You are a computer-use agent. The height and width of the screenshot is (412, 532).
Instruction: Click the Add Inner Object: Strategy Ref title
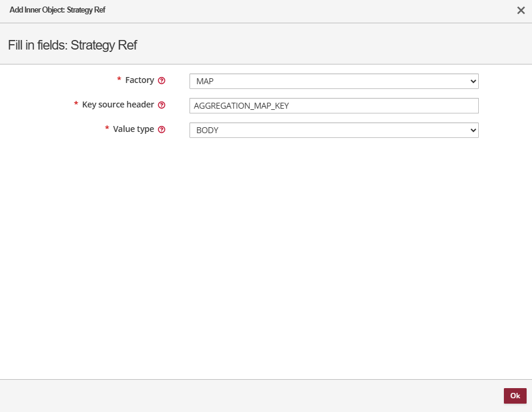pyautogui.click(x=57, y=10)
